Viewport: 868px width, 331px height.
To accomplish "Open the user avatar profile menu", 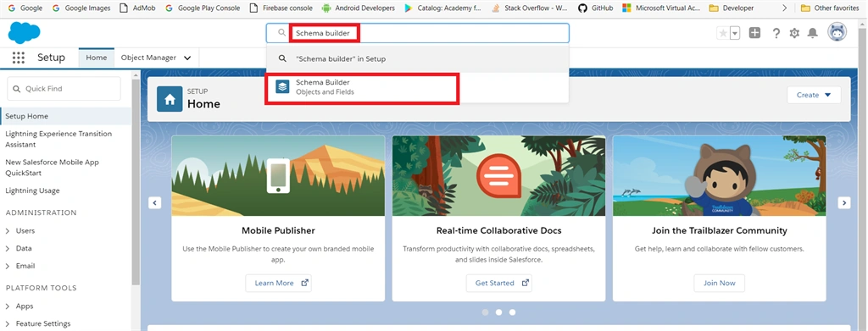I will pos(837,32).
